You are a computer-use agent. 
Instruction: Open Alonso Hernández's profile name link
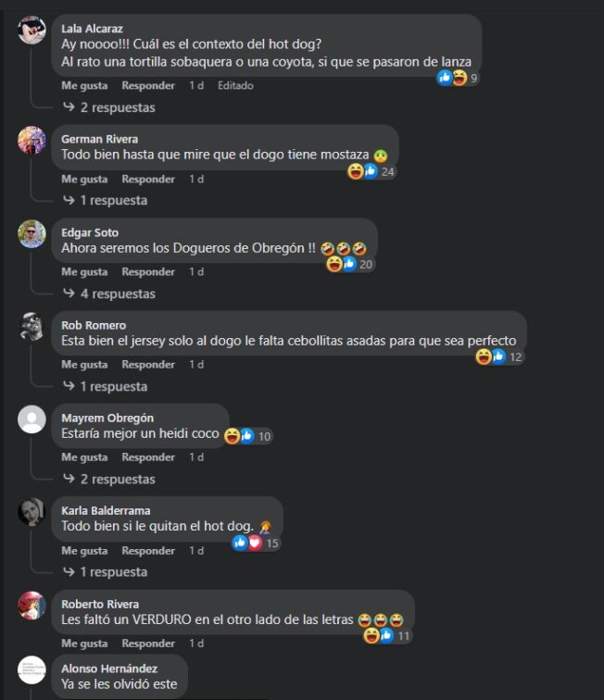pos(109,669)
